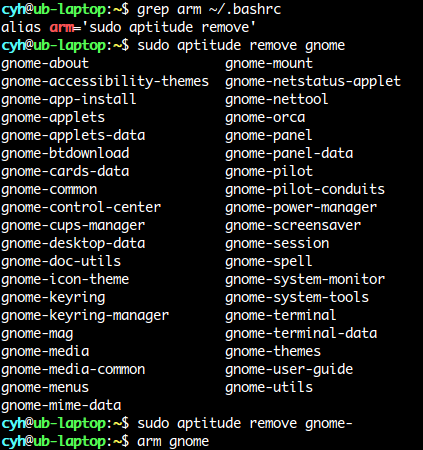Click the gnome-control-center entry
This screenshot has height=450, width=423.
click(81, 208)
